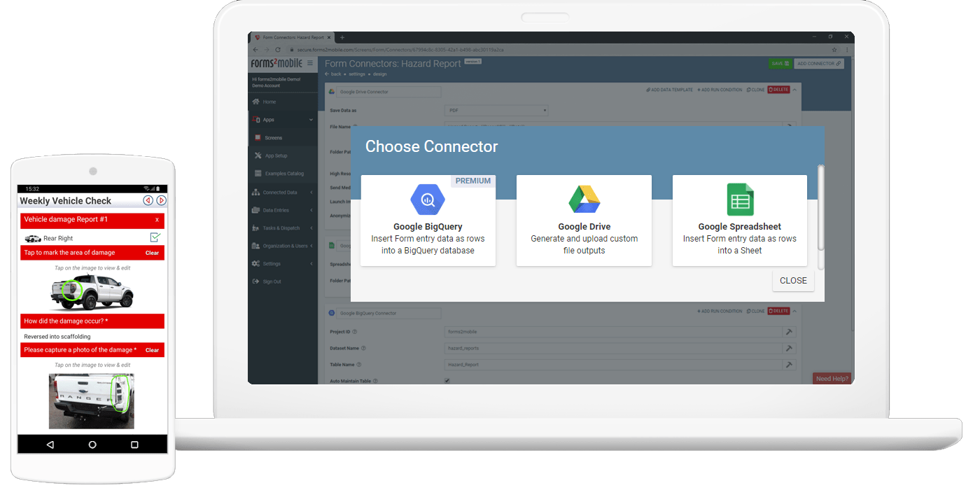This screenshot has height=495, width=980.
Task: Click the Need Help? button
Action: (832, 378)
